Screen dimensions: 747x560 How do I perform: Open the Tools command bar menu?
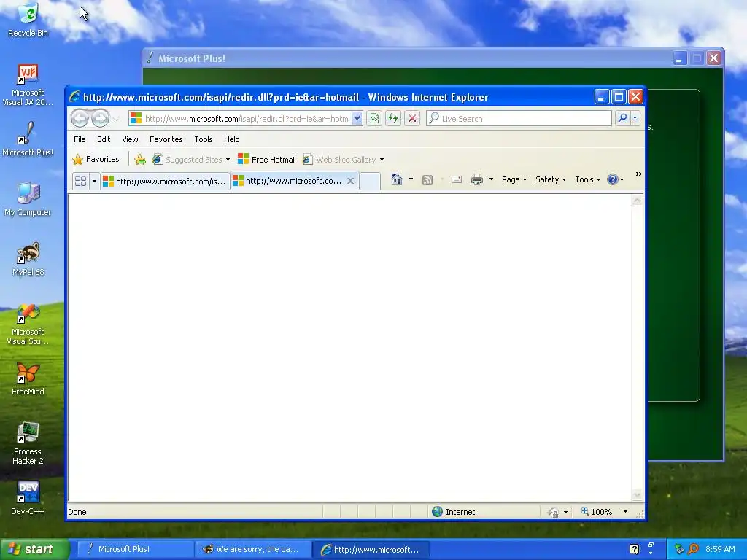[587, 179]
